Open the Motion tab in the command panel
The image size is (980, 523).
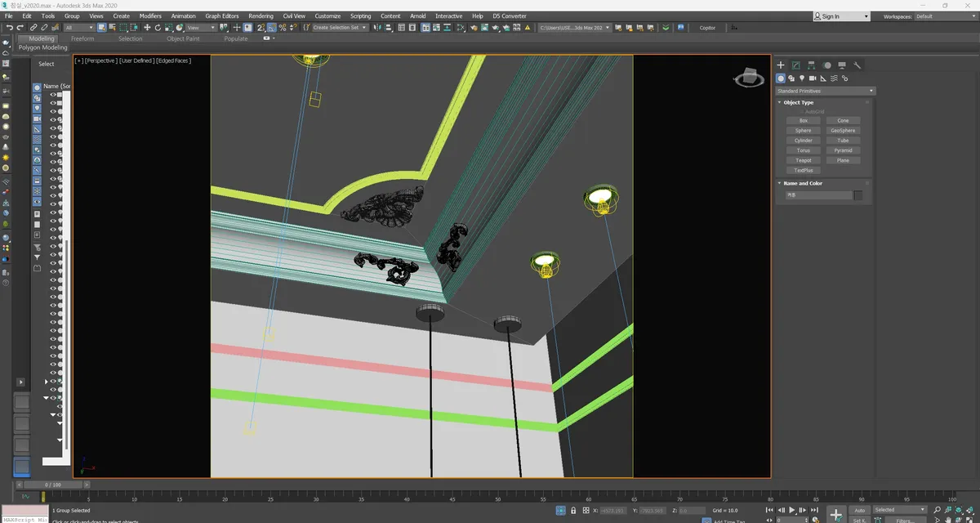[826, 65]
